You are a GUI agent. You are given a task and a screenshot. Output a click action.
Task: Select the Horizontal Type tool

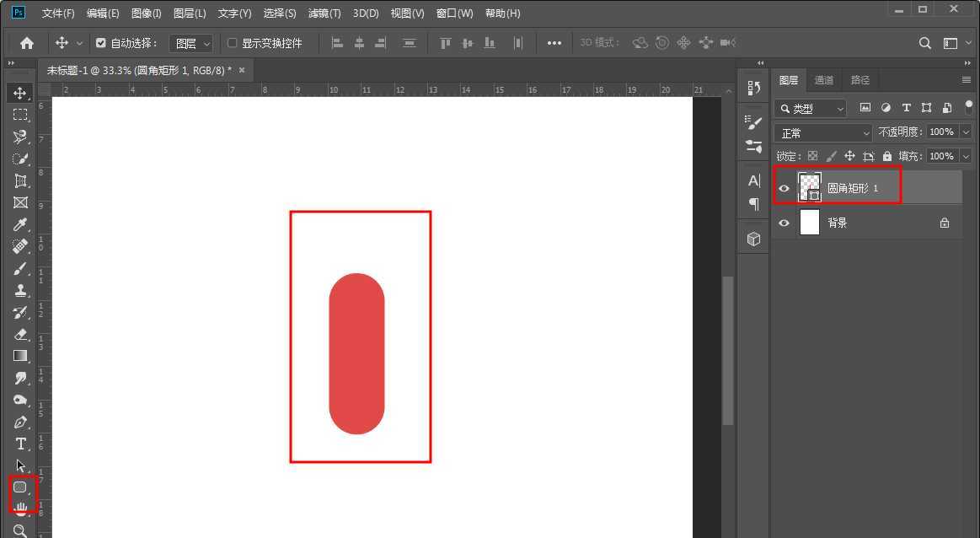coord(20,444)
